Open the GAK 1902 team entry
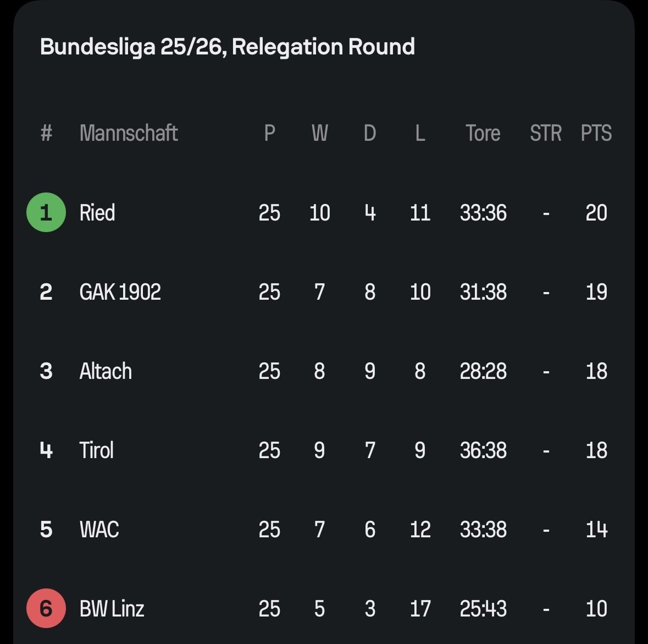Viewport: 648px width, 644px height. (x=120, y=292)
